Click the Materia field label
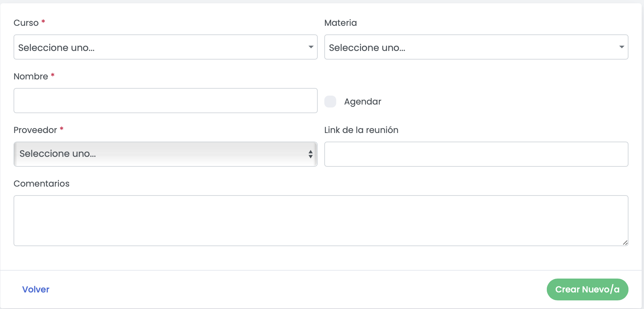 [341, 23]
